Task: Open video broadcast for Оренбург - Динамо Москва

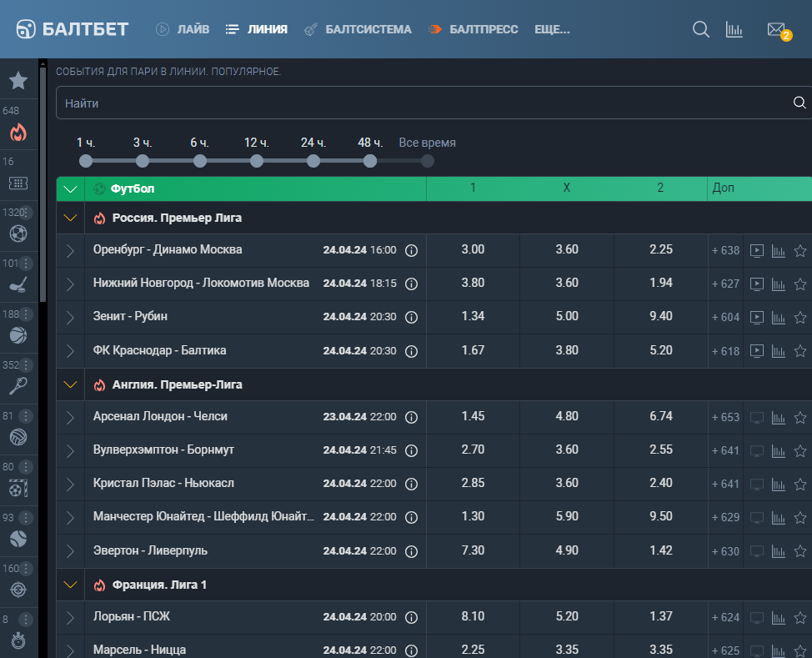Action: click(757, 251)
